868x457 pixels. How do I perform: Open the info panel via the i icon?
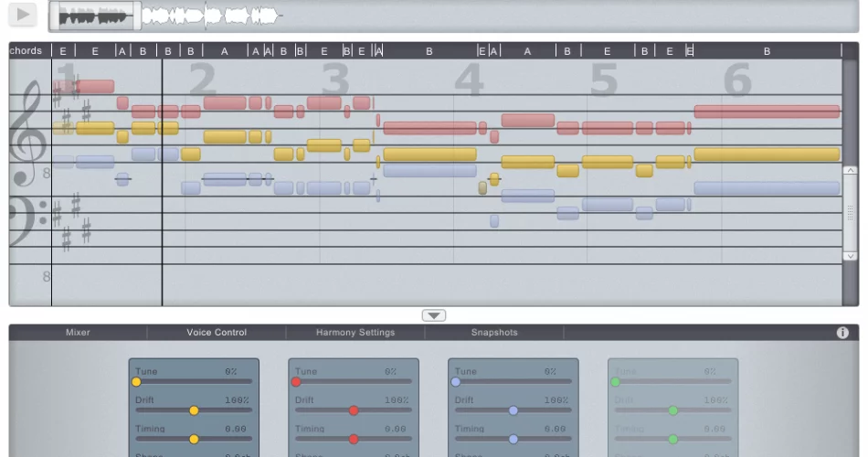pyautogui.click(x=842, y=333)
